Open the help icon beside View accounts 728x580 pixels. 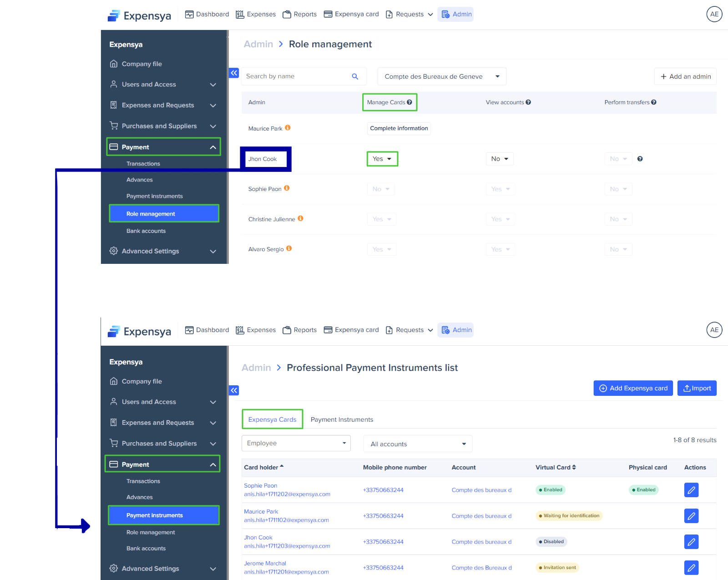coord(528,102)
